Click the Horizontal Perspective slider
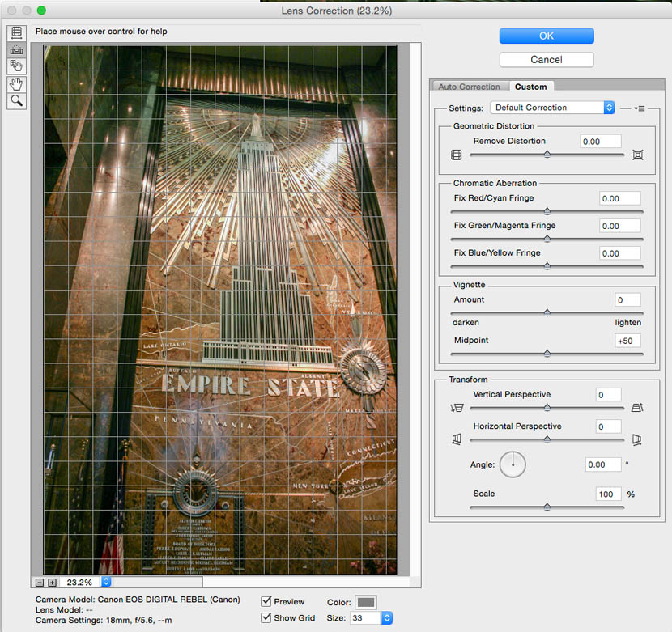 click(547, 439)
